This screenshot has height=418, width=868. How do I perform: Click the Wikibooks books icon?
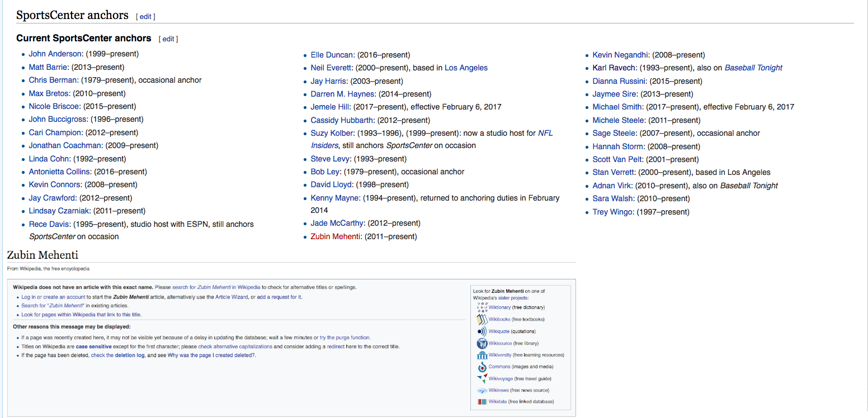[482, 320]
